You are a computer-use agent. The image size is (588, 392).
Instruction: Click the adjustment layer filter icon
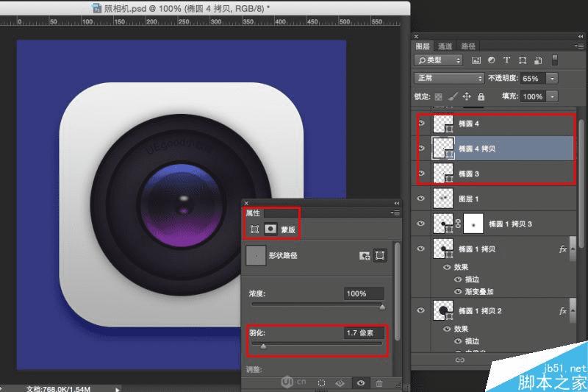(x=492, y=60)
